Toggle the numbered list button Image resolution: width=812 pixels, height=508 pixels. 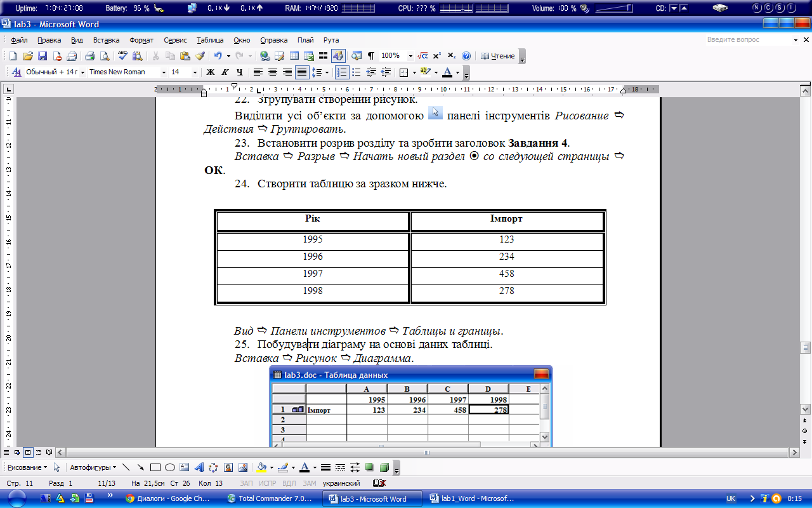(342, 72)
